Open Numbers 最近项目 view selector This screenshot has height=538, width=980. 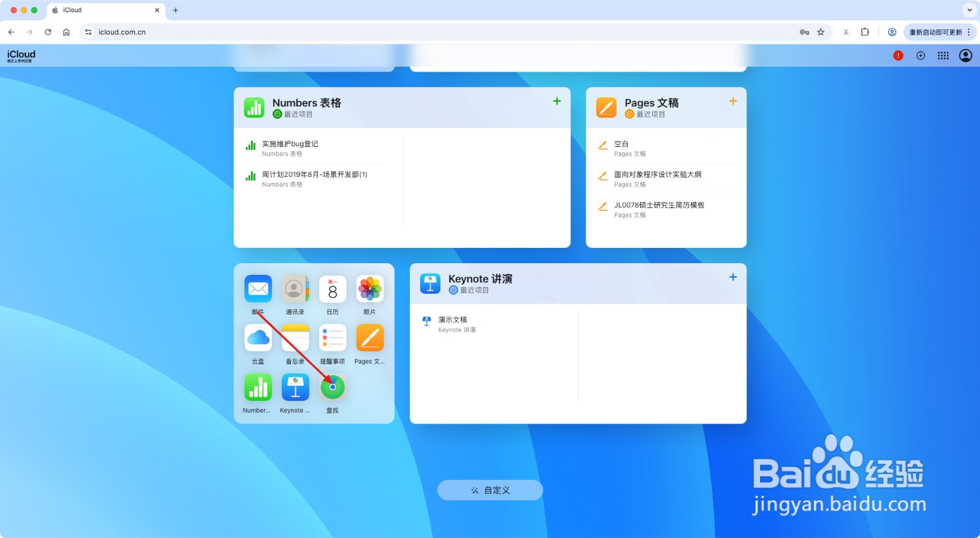click(293, 114)
